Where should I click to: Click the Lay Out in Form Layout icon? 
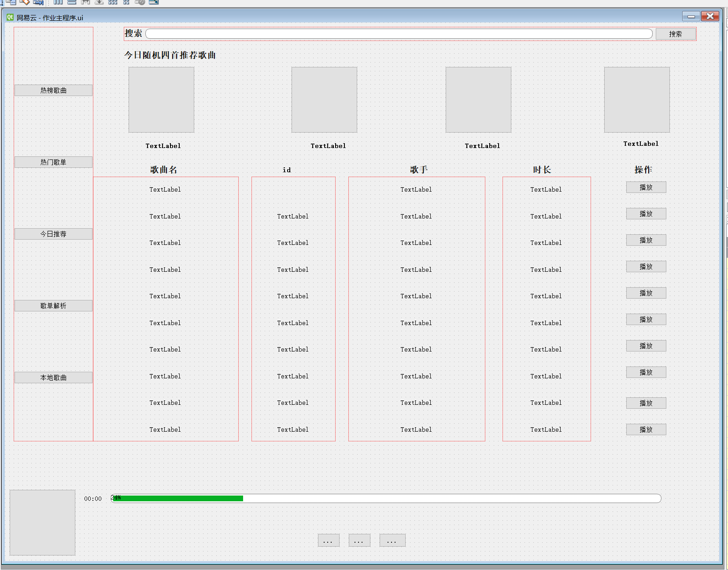[126, 3]
